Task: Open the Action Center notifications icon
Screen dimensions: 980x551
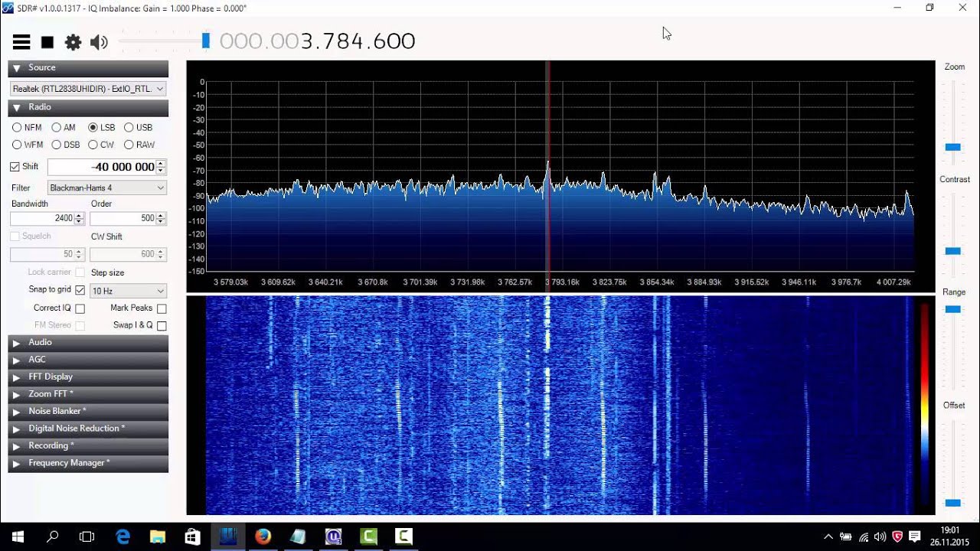Action: (x=914, y=536)
